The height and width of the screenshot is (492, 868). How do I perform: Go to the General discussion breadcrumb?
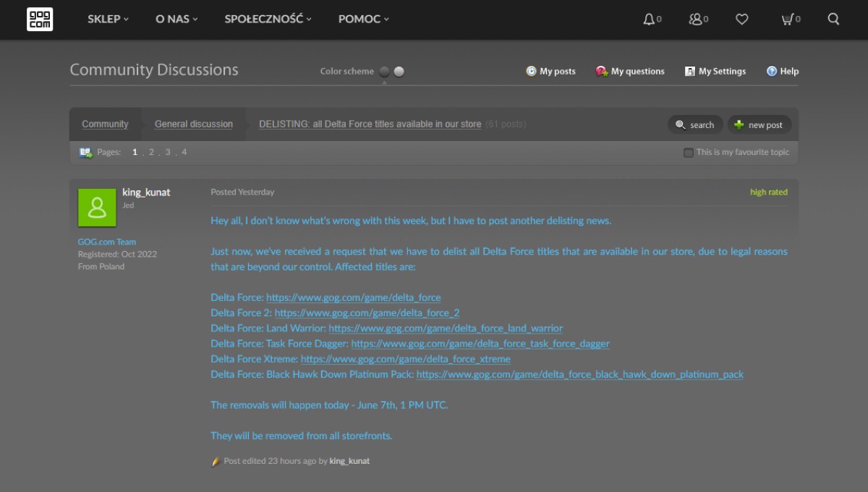(x=194, y=124)
